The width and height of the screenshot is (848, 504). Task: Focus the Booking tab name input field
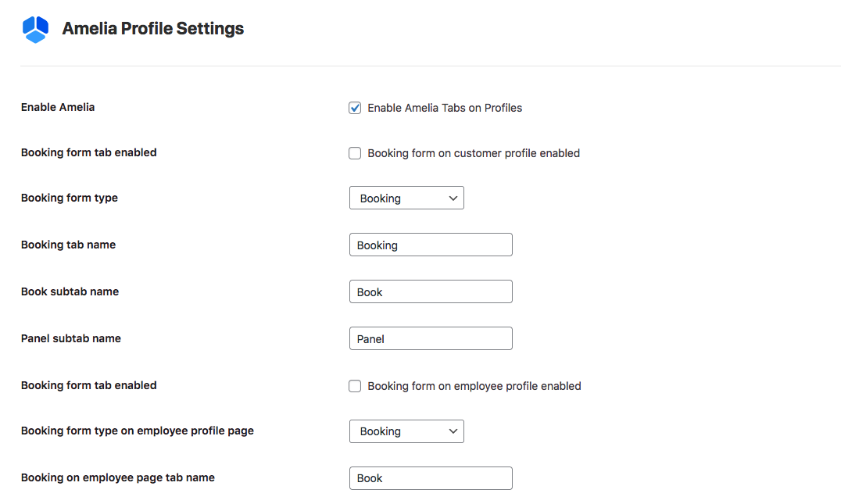(x=431, y=245)
